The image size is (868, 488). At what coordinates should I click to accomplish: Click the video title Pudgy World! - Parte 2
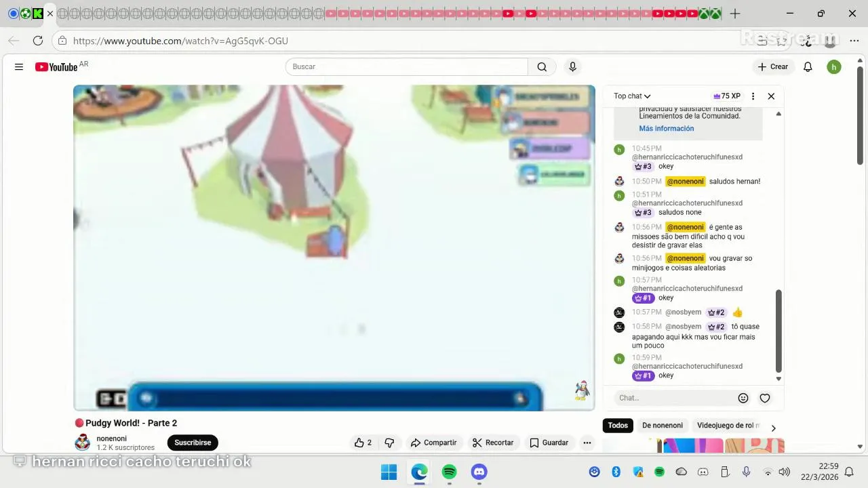click(131, 423)
